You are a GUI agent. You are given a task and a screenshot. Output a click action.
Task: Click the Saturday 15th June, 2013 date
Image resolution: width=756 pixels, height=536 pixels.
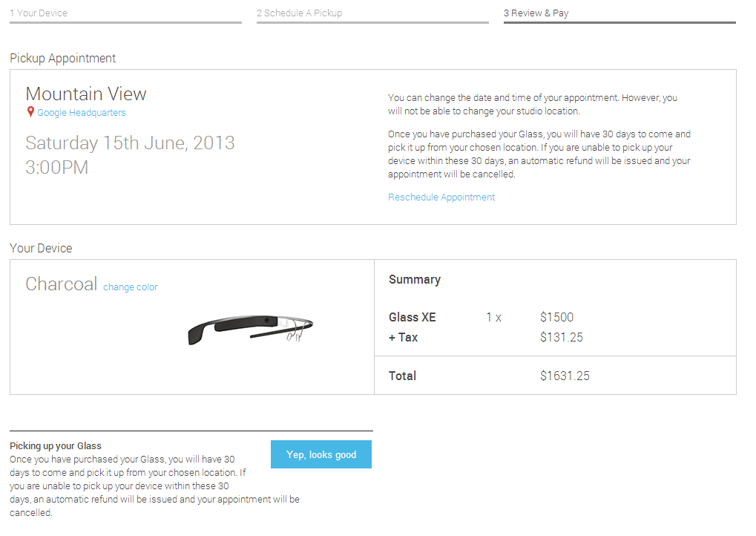click(130, 143)
